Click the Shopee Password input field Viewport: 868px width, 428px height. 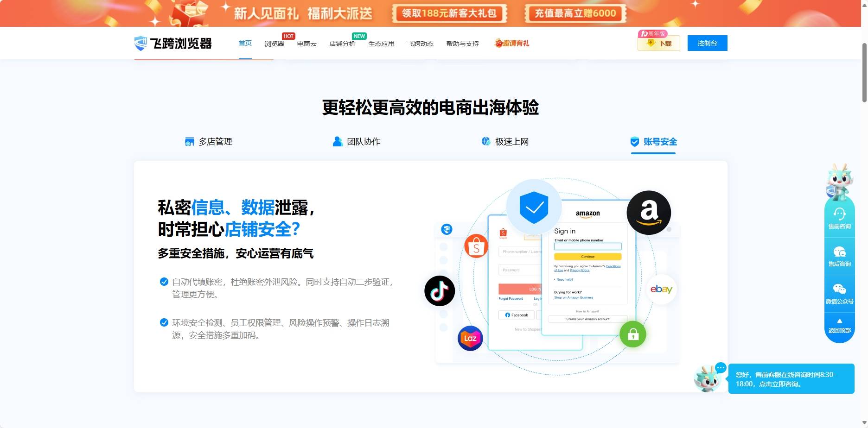click(519, 270)
